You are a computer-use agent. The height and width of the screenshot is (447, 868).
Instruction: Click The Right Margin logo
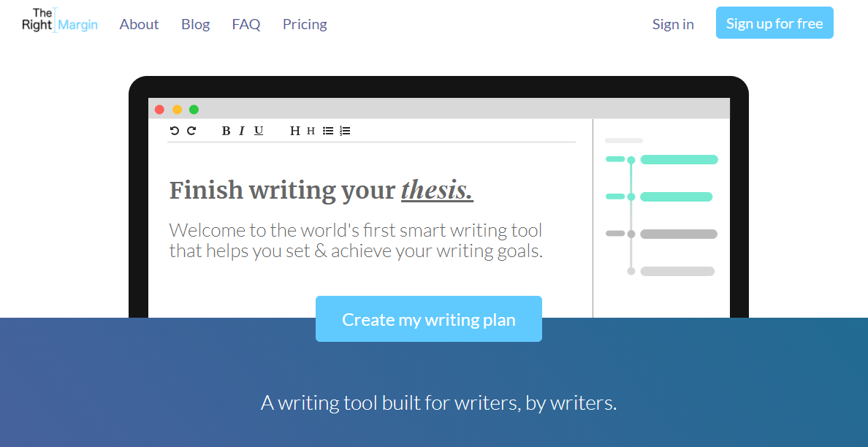[60, 20]
